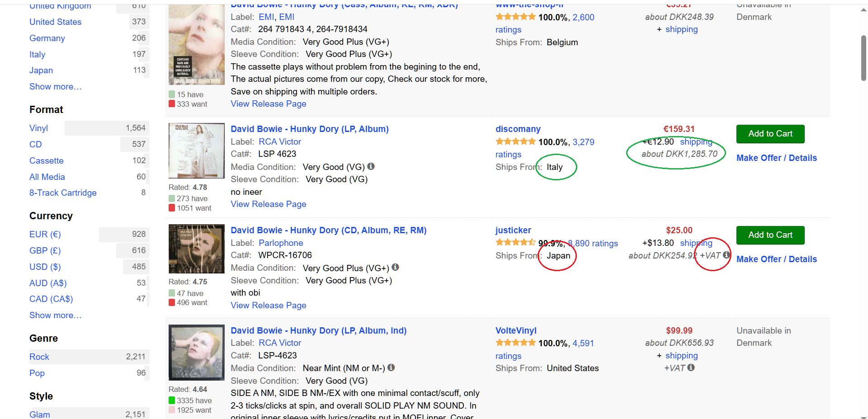The image size is (868, 419).
Task: Make an offer on the justicker listing
Action: [777, 259]
